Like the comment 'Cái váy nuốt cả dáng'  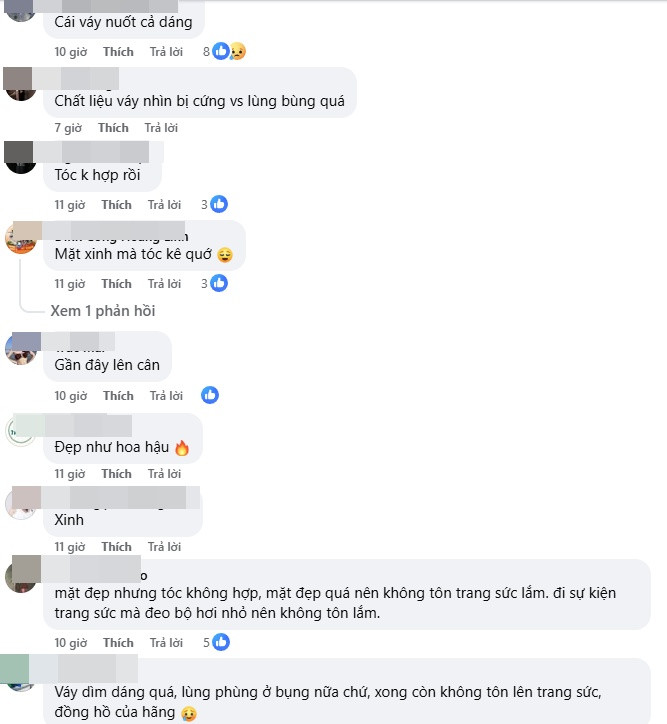pos(118,52)
